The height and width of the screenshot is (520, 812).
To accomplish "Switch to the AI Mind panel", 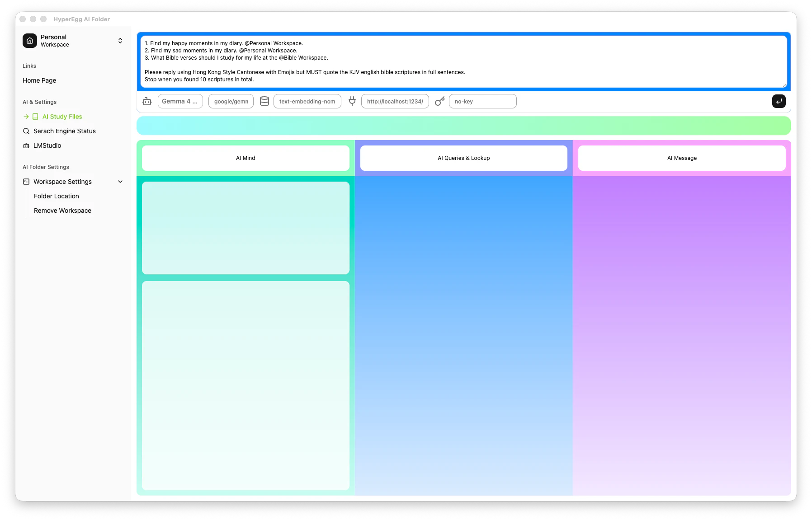I will point(245,158).
